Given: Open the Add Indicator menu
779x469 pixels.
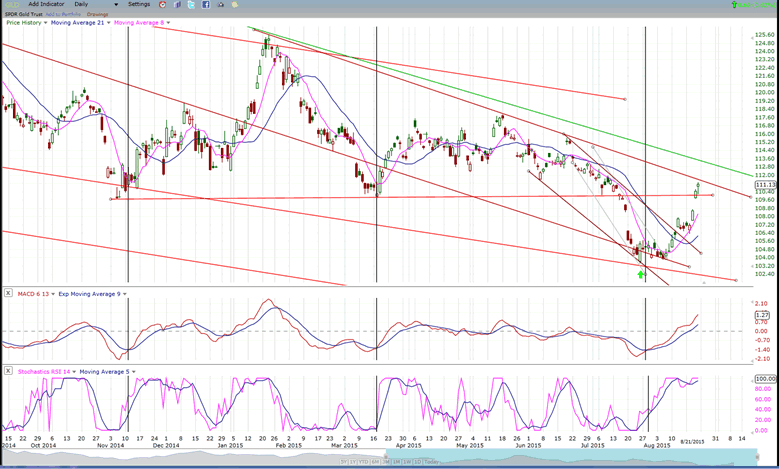Looking at the screenshot, I should pyautogui.click(x=47, y=5).
